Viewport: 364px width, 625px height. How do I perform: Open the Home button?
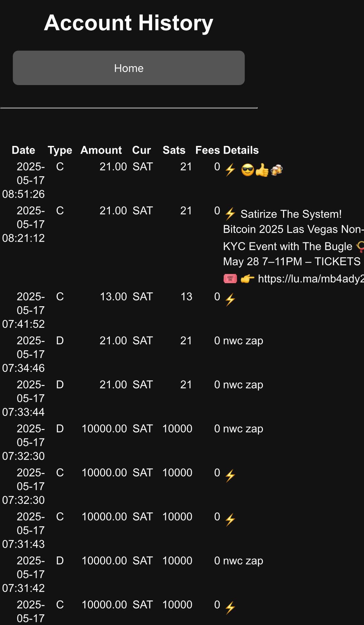129,68
